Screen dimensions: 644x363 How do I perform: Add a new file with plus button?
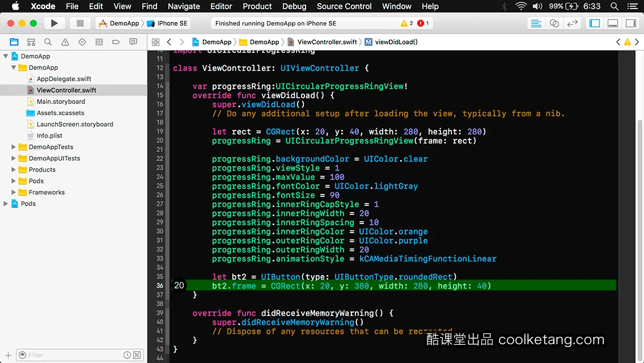8,355
